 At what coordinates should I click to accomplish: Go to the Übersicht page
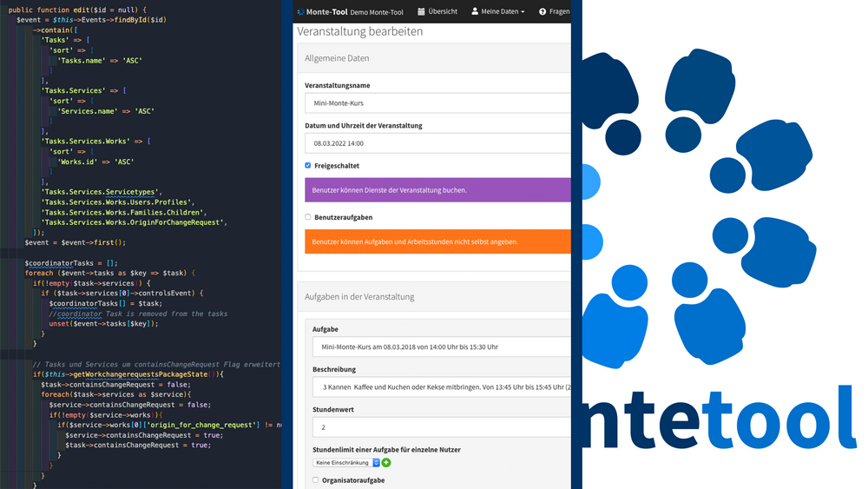click(437, 11)
